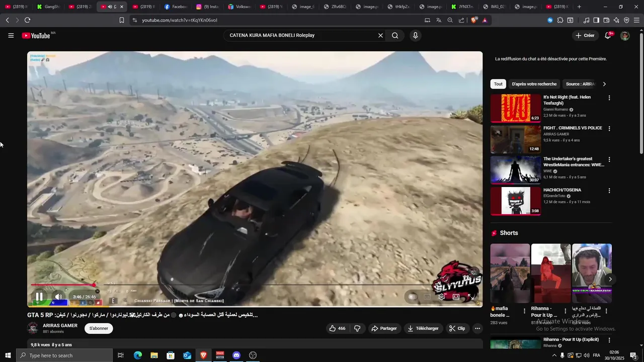Click the search magnifier button
This screenshot has width=644, height=362.
click(x=395, y=36)
